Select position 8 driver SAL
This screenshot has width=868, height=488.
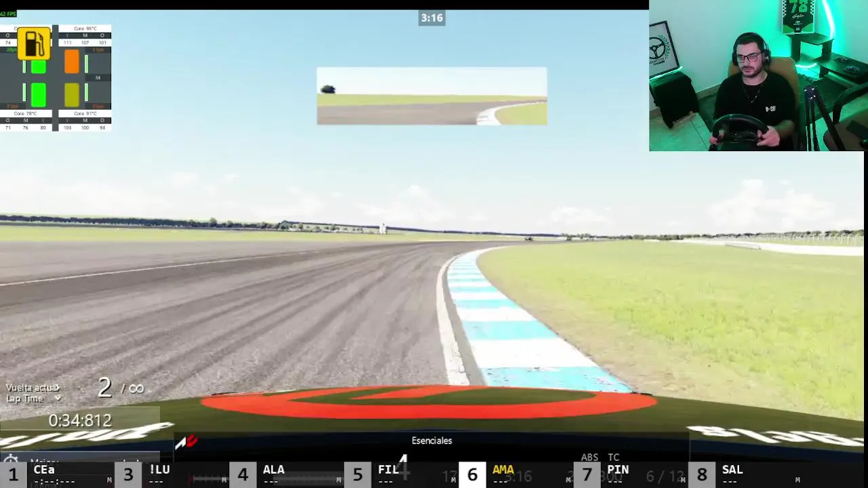(x=745, y=474)
